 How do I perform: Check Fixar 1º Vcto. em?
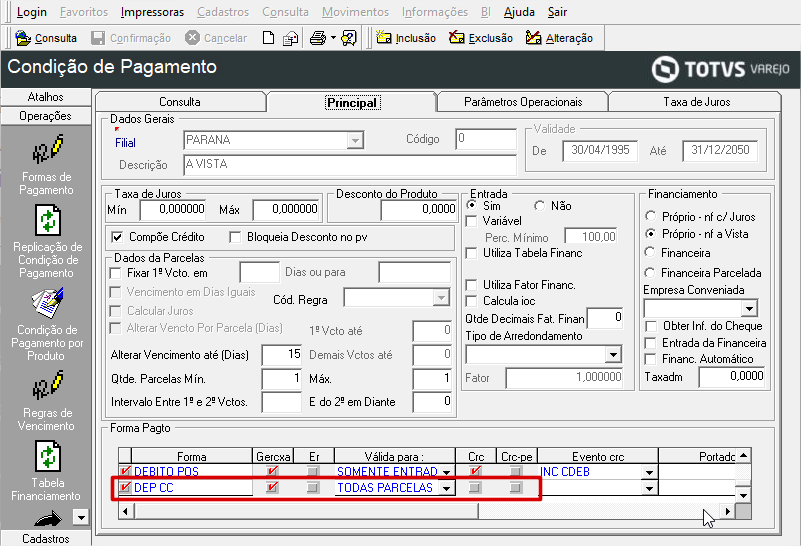115,273
